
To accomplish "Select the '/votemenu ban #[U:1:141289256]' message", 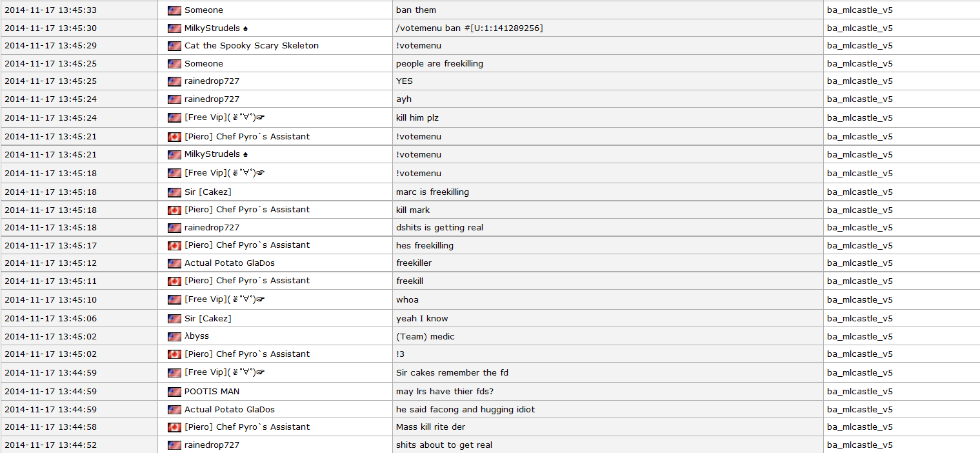I will (x=469, y=28).
